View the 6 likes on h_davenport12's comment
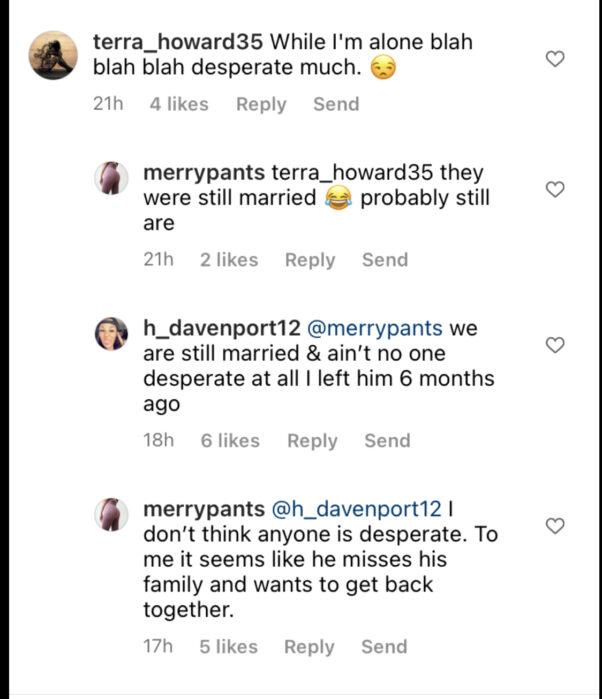The height and width of the screenshot is (699, 602). tap(230, 440)
